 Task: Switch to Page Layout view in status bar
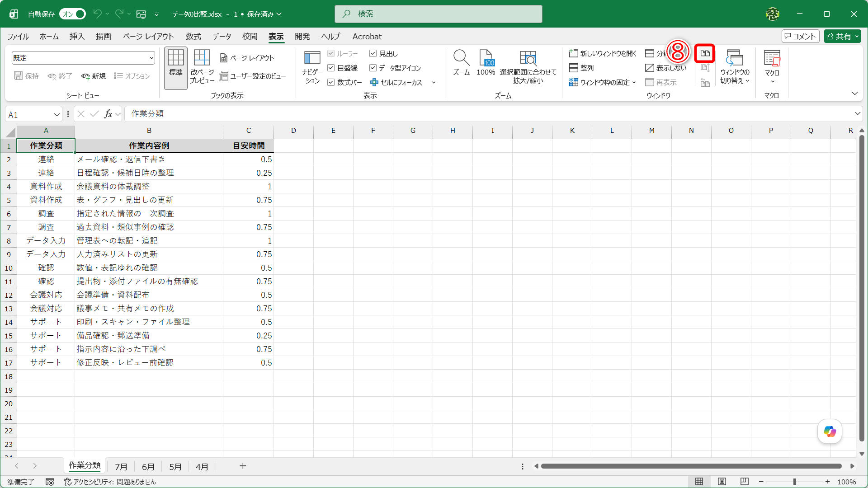722,482
